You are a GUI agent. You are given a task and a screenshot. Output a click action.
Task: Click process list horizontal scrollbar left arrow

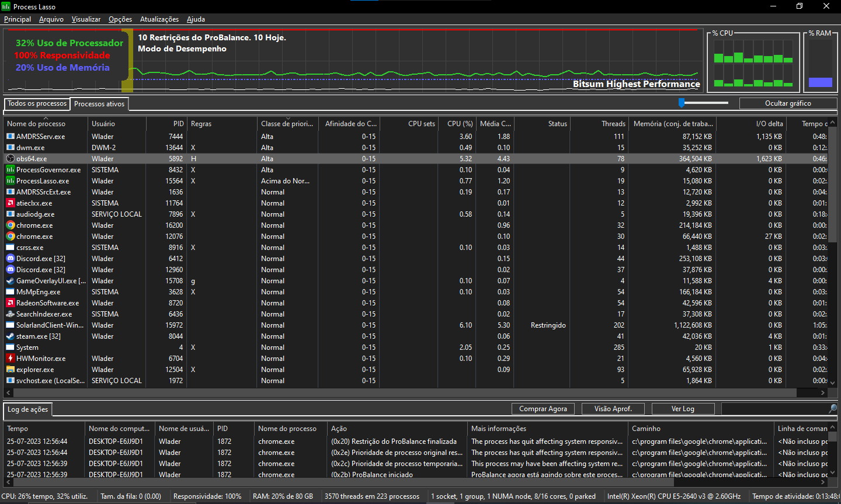[x=8, y=393]
